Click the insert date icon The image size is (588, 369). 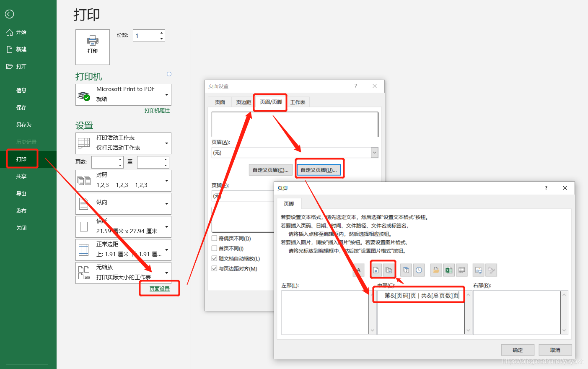pyautogui.click(x=406, y=270)
